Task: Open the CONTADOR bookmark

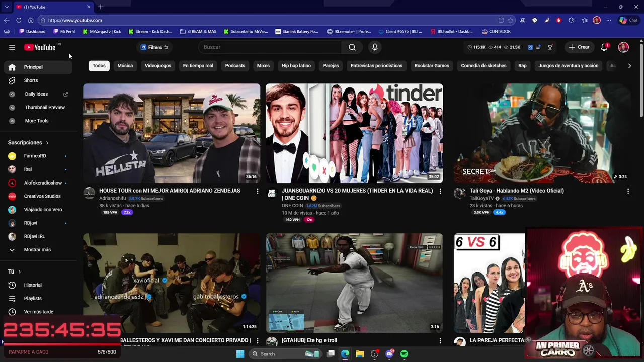Action: click(496, 31)
